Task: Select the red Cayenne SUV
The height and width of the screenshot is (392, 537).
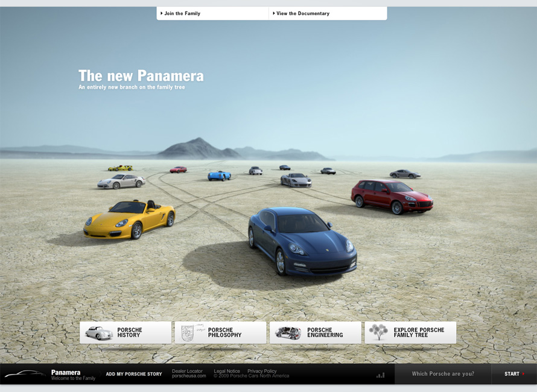Action: [x=392, y=197]
